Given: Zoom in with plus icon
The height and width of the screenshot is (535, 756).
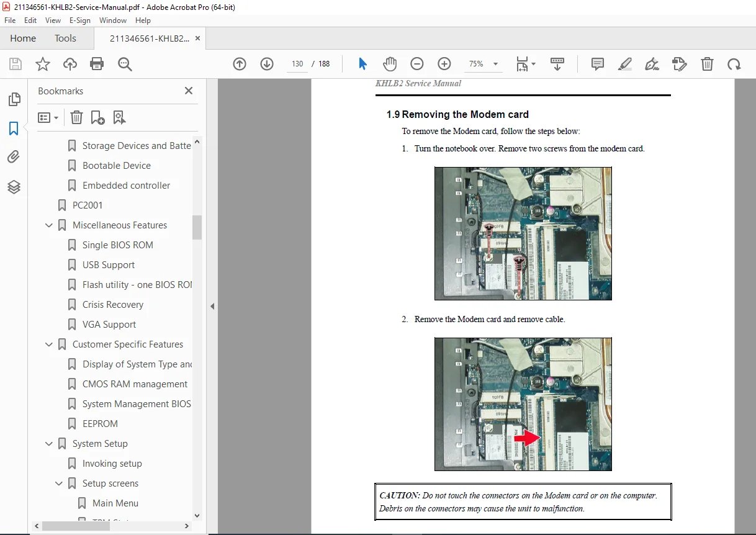Looking at the screenshot, I should pyautogui.click(x=444, y=64).
